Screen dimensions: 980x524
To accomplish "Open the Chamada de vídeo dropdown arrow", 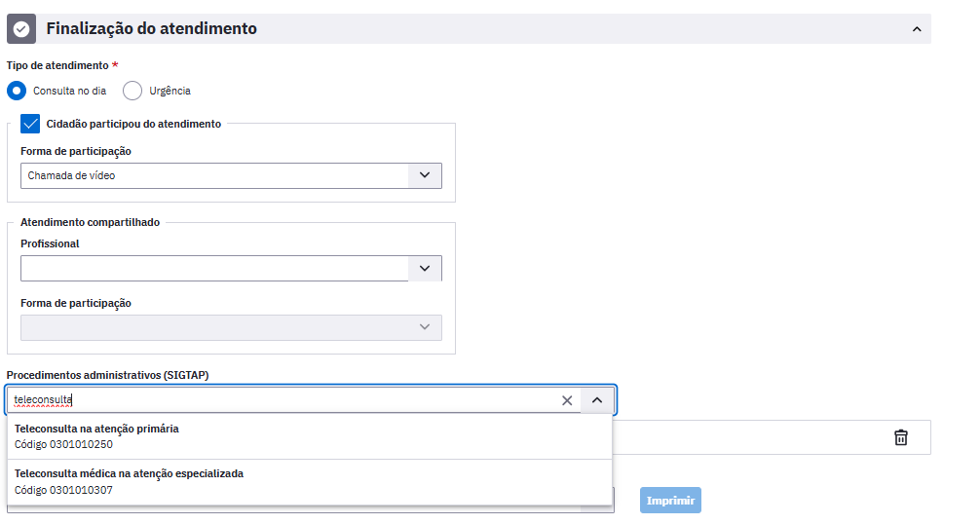I will (425, 175).
